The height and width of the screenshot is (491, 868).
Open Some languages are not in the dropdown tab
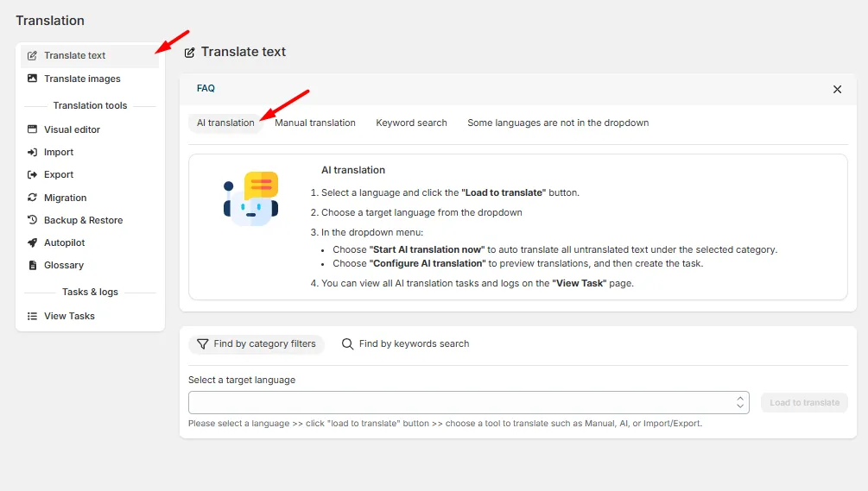click(x=558, y=123)
